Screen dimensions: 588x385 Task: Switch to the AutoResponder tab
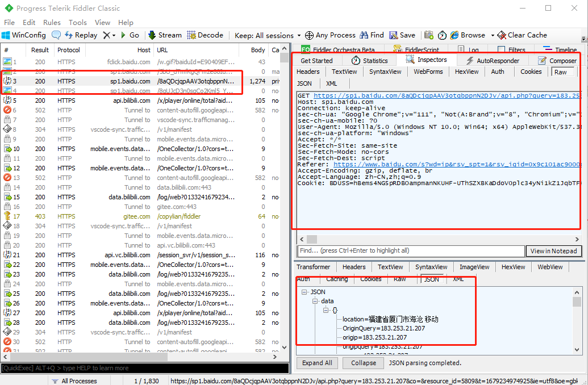[x=493, y=61]
